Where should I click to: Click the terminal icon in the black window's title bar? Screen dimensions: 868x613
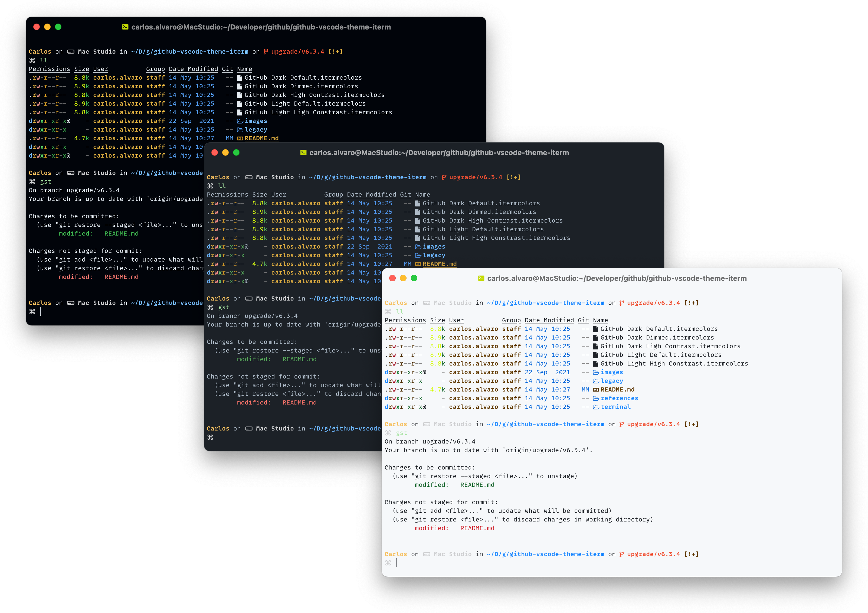[x=125, y=27]
